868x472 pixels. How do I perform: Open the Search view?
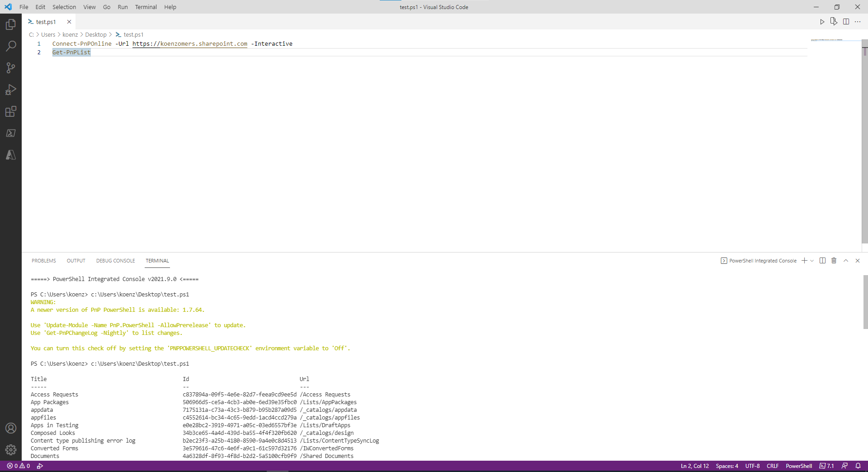(11, 46)
